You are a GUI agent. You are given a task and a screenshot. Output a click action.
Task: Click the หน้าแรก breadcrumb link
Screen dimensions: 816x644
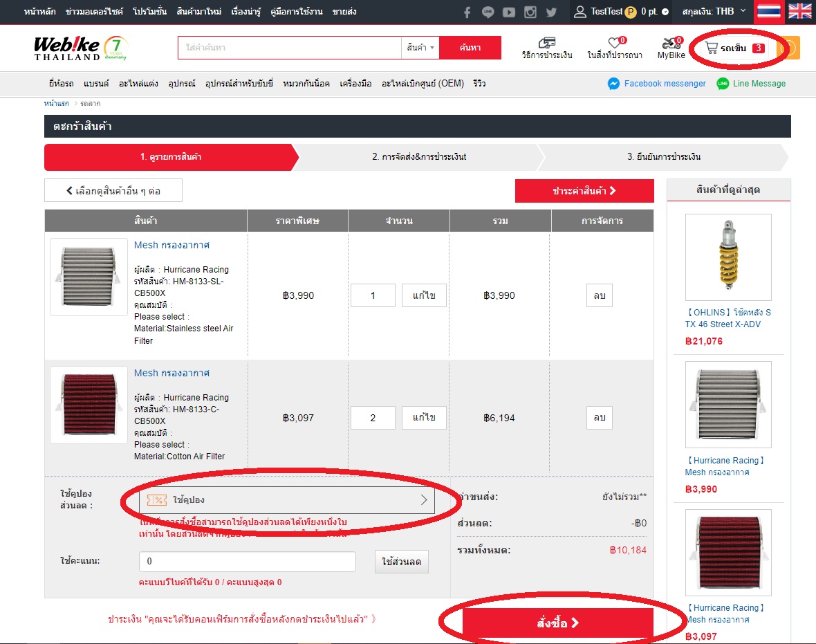(x=56, y=103)
